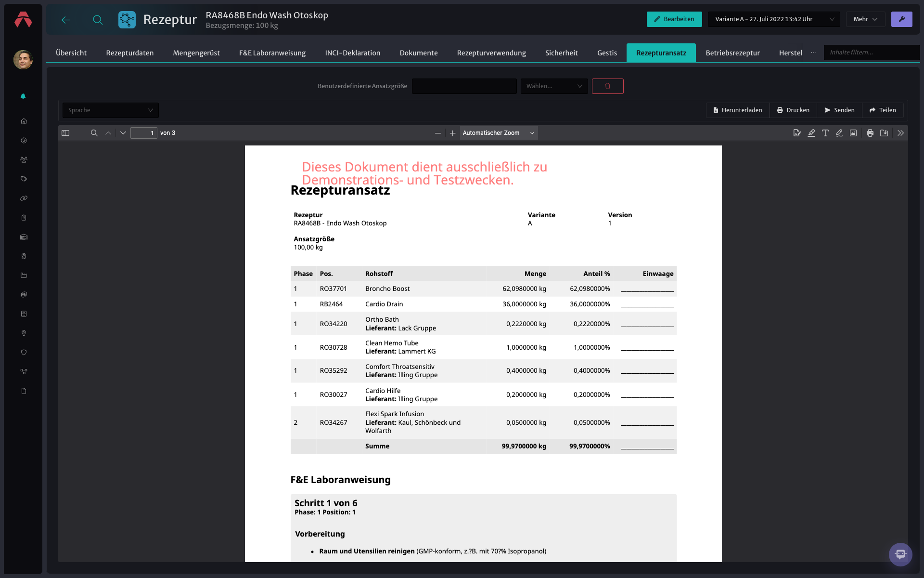Click the notification bell icon in sidebar

tap(23, 96)
